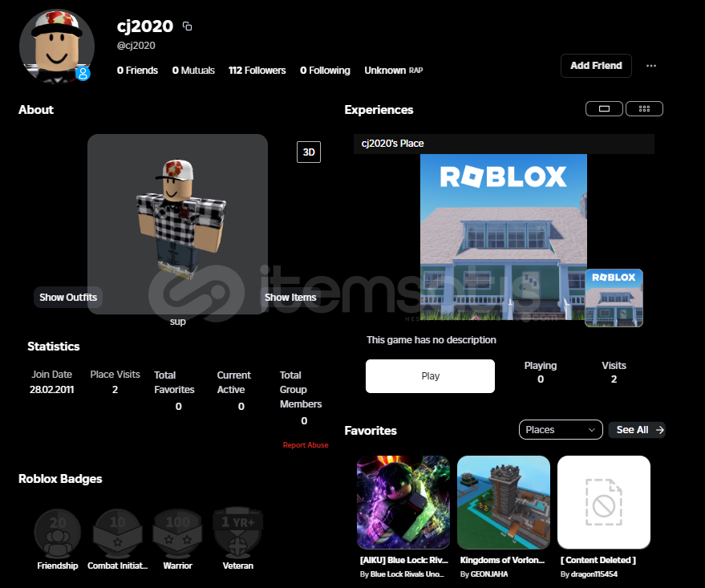This screenshot has height=588, width=705.
Task: Open the Warrior badge
Action: [x=177, y=539]
